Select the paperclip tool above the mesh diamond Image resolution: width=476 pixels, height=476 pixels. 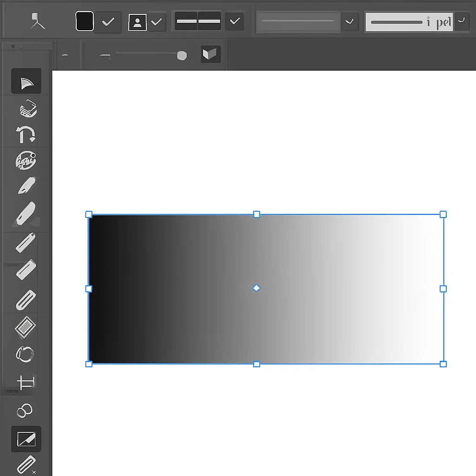point(26,300)
